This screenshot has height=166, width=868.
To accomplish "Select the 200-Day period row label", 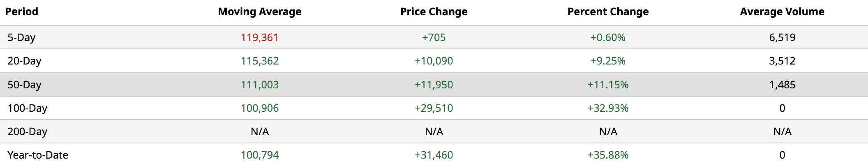I will pyautogui.click(x=27, y=131).
